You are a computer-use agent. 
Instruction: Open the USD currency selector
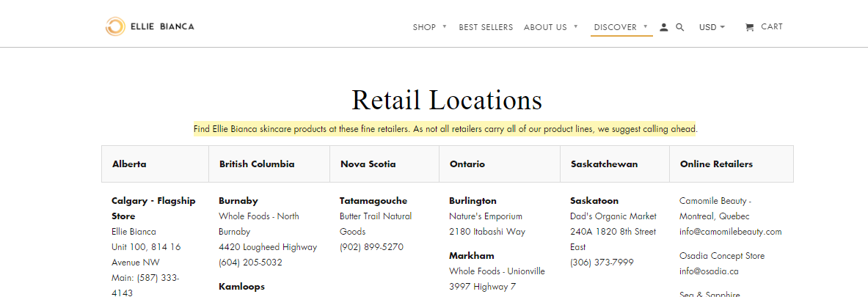tap(712, 27)
